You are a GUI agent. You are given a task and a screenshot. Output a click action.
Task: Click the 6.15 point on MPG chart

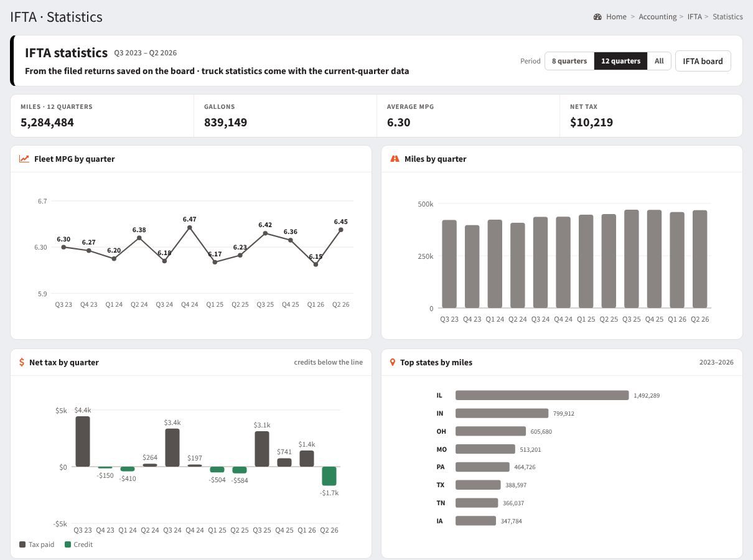click(316, 264)
